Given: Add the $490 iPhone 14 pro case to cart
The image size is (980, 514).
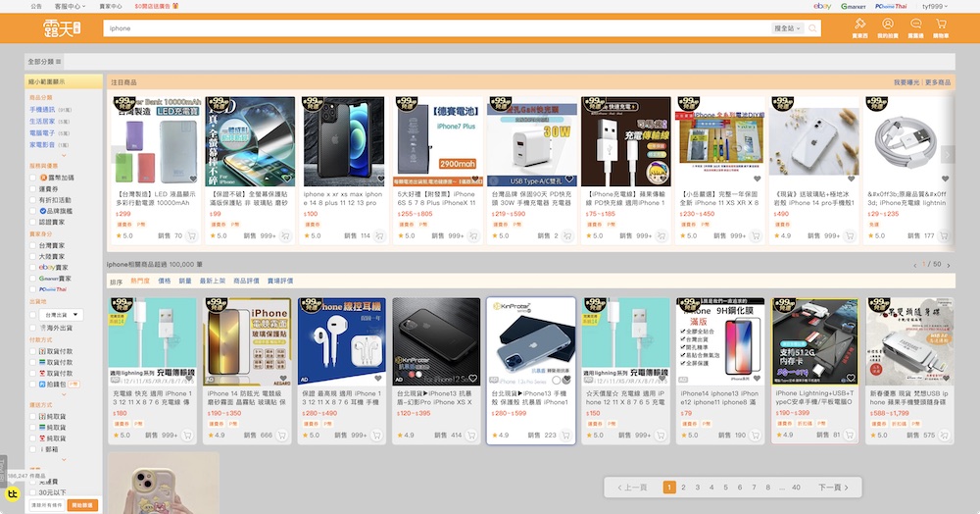Looking at the screenshot, I should point(850,236).
